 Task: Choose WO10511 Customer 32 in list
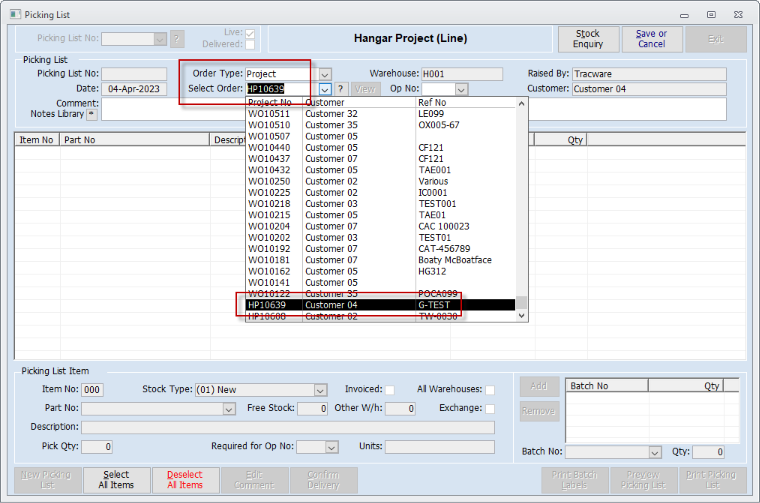pyautogui.click(x=380, y=114)
